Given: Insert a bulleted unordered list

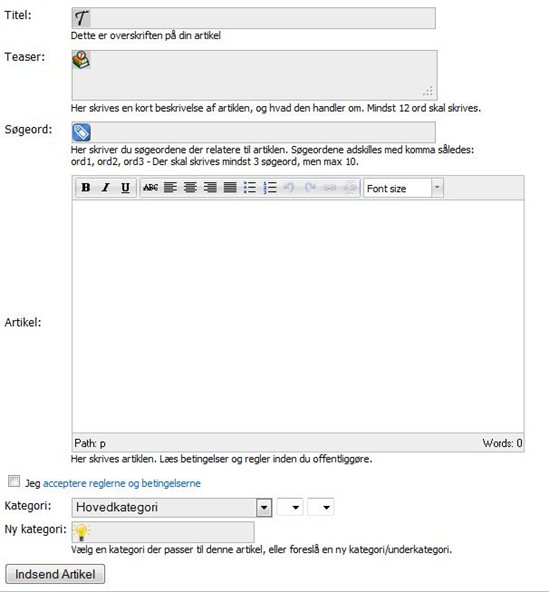Looking at the screenshot, I should pyautogui.click(x=250, y=187).
